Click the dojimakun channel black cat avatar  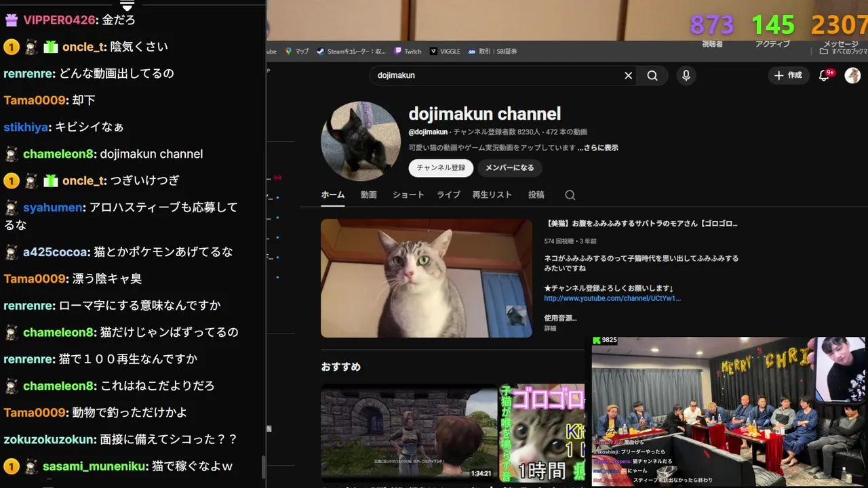361,142
